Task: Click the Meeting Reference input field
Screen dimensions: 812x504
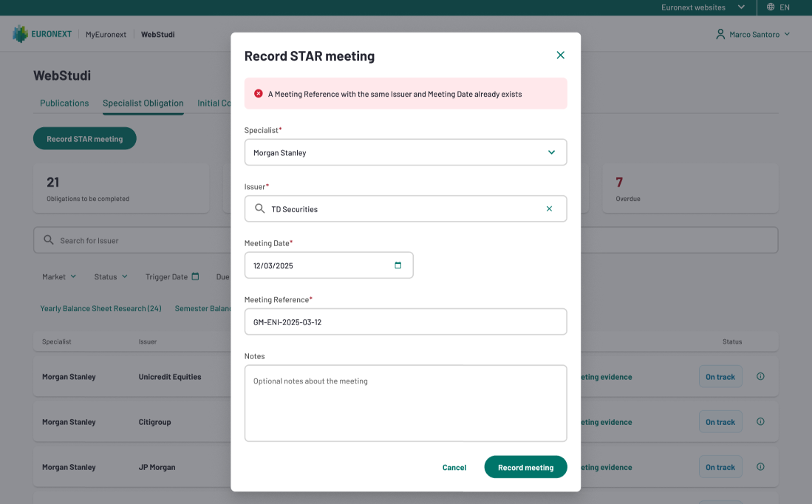Action: point(406,321)
